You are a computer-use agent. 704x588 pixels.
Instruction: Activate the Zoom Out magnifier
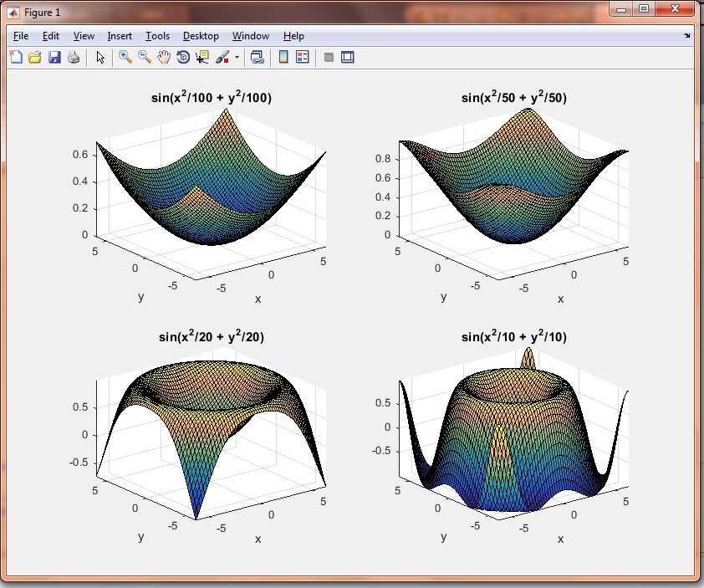145,57
